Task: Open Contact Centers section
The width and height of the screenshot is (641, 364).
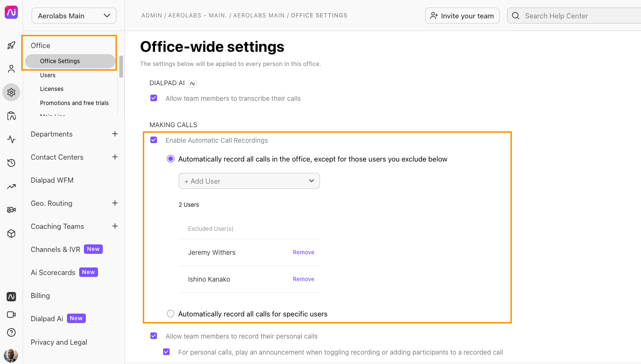Action: click(57, 157)
